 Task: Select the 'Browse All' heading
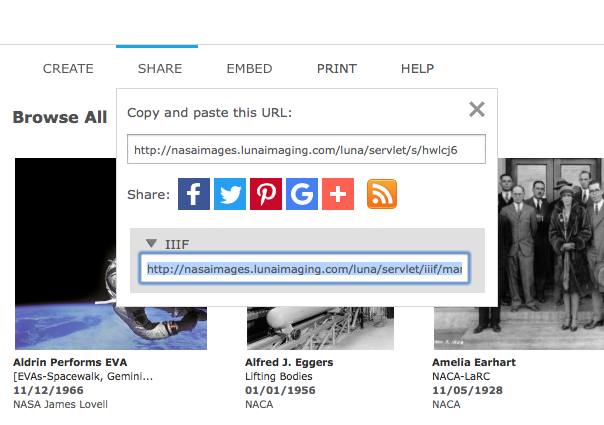(x=60, y=117)
